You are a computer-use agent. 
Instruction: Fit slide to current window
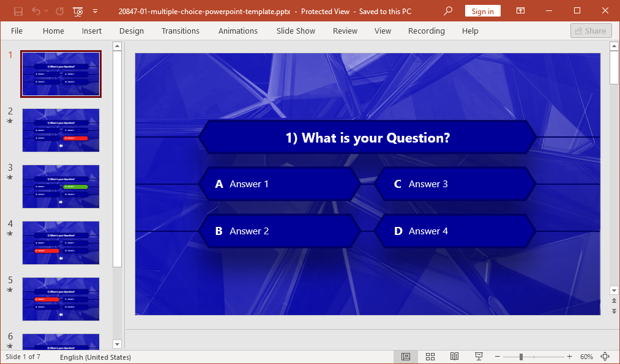605,357
